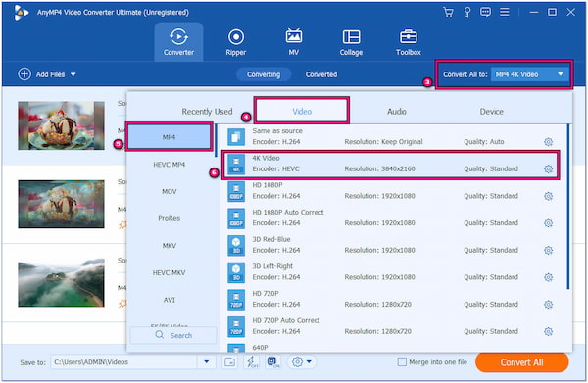Screen dimensions: 588x383
Task: Start conversion with Convert All
Action: (x=521, y=362)
